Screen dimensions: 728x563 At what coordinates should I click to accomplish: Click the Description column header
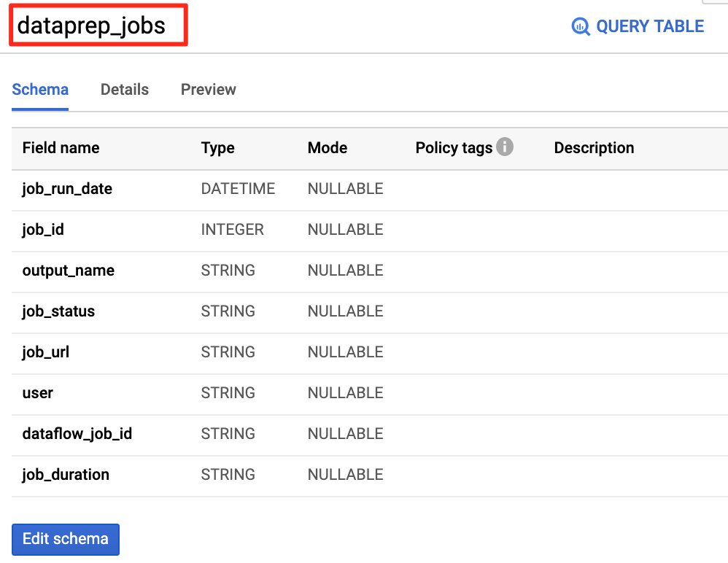pyautogui.click(x=594, y=148)
